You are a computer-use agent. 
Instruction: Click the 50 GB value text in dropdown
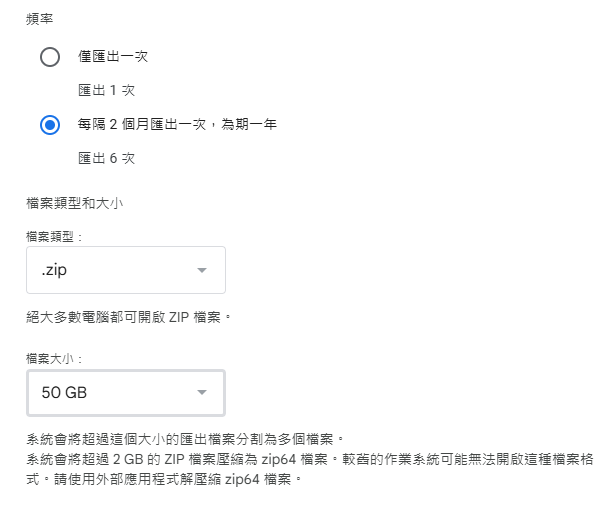click(x=64, y=393)
